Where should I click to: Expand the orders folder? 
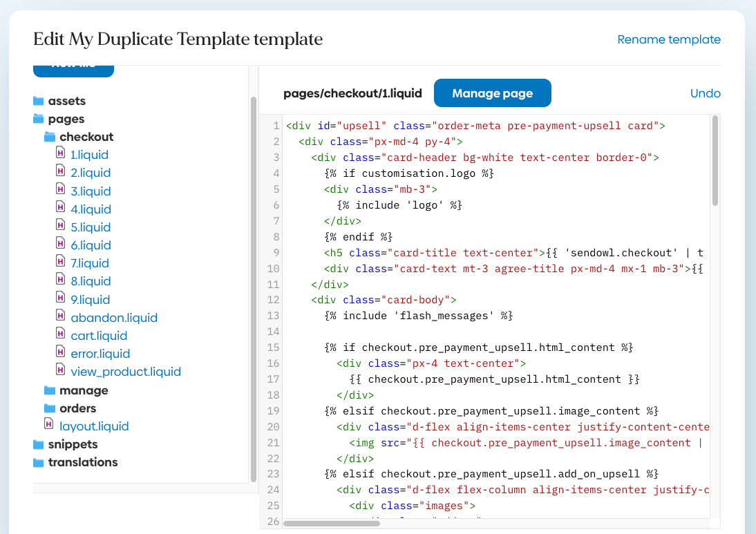click(x=77, y=408)
